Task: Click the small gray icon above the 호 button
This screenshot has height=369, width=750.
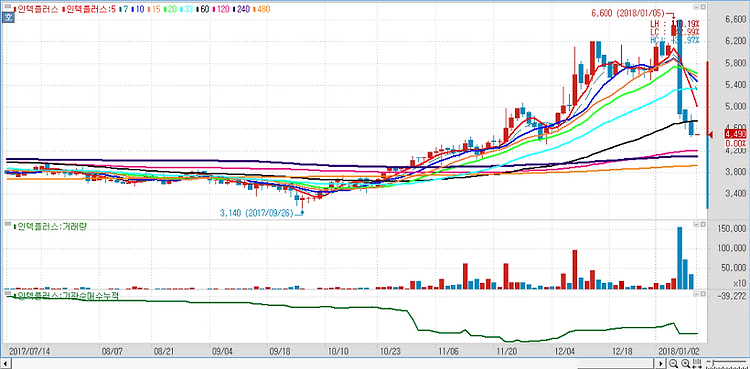Action: [8, 7]
